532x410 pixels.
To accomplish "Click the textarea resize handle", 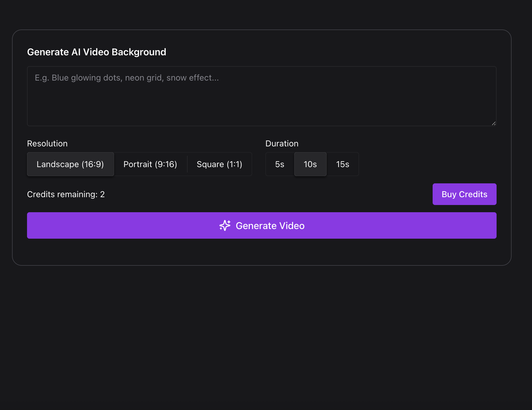I will pos(494,123).
